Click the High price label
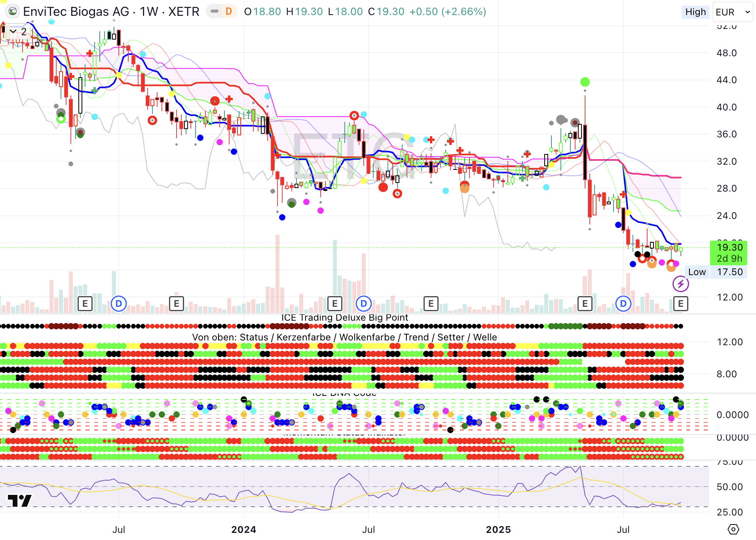 (x=695, y=12)
